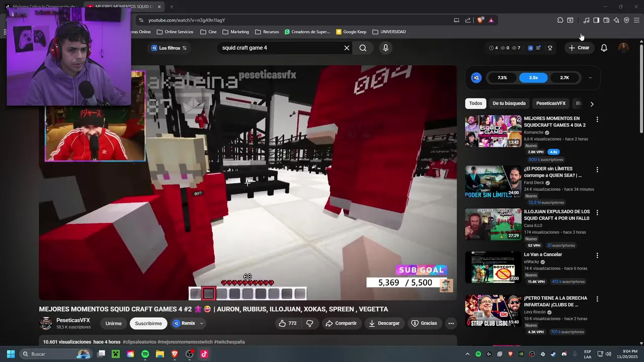Click the Compartir button

point(341,323)
